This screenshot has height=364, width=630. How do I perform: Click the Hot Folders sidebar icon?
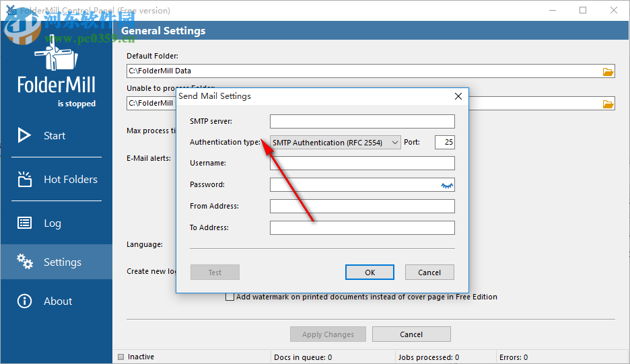coord(24,179)
